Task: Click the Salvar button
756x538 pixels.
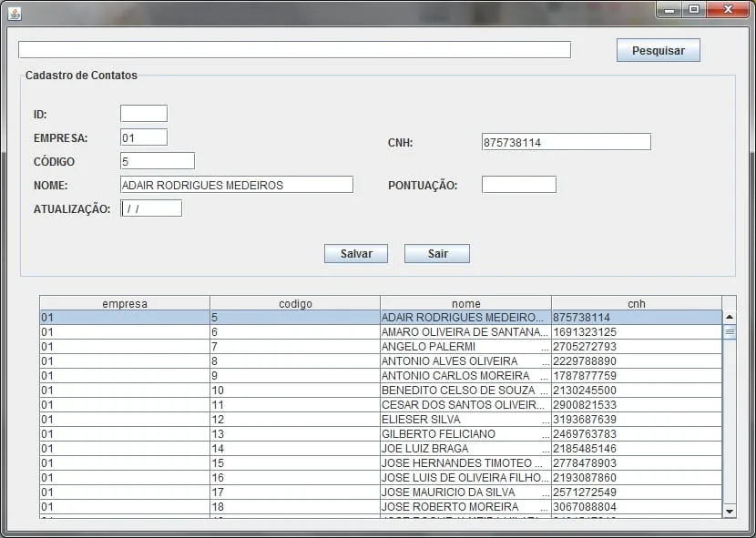Action: pos(356,254)
